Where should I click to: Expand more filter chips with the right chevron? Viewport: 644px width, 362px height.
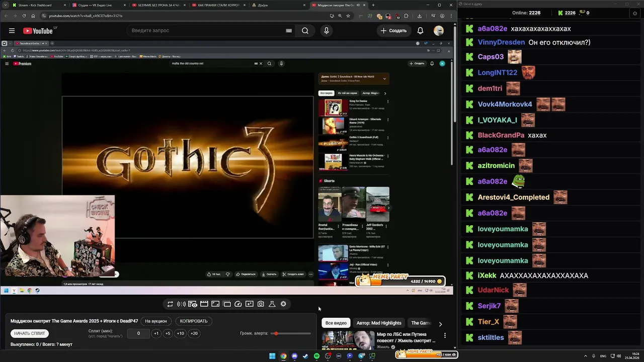pos(440,324)
